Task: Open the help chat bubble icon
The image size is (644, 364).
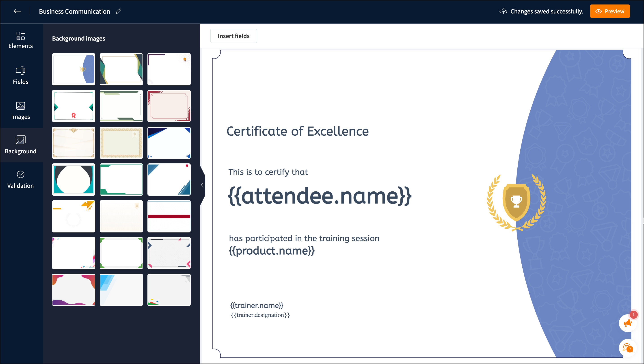Action: coord(627,348)
